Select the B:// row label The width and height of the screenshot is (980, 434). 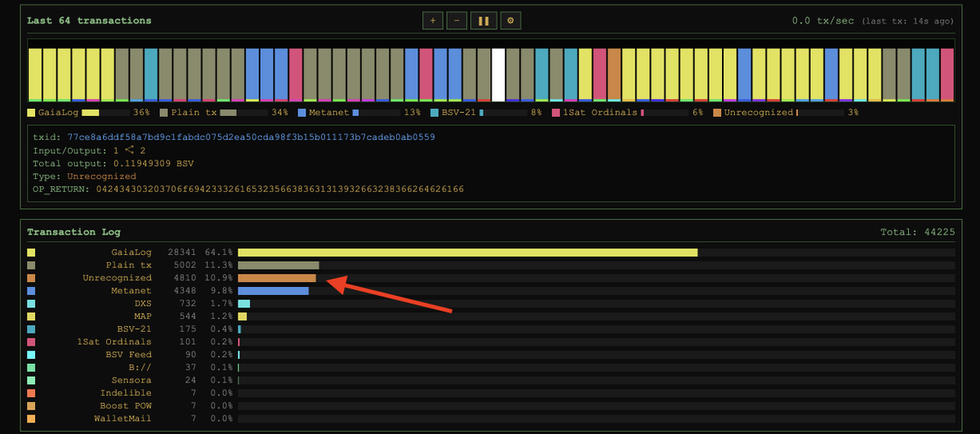pos(140,368)
